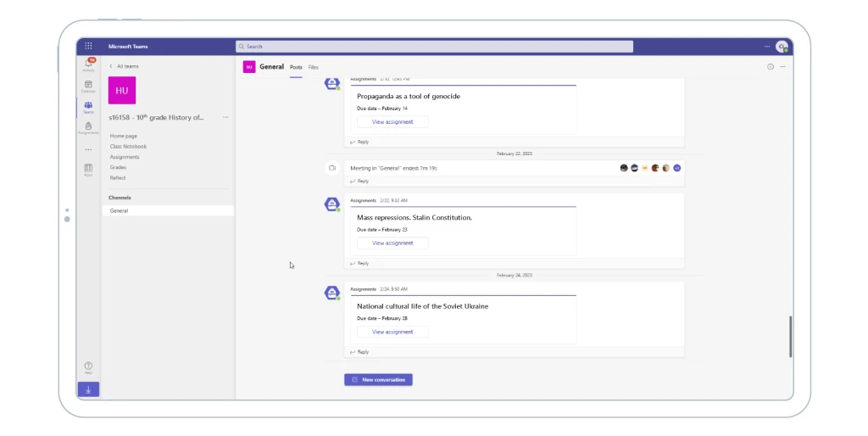Viewport: 868px width, 436px height.
Task: View assignment for Propaganda as a tool of genocide
Action: (x=392, y=122)
